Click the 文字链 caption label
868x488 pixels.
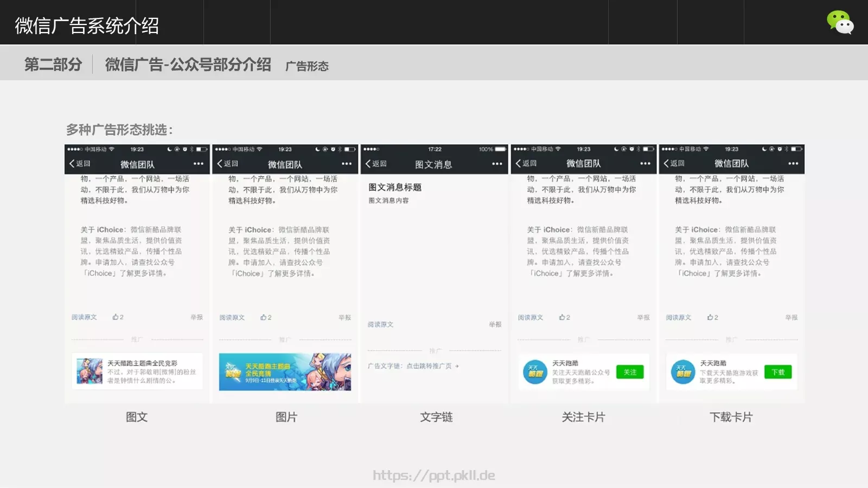436,417
